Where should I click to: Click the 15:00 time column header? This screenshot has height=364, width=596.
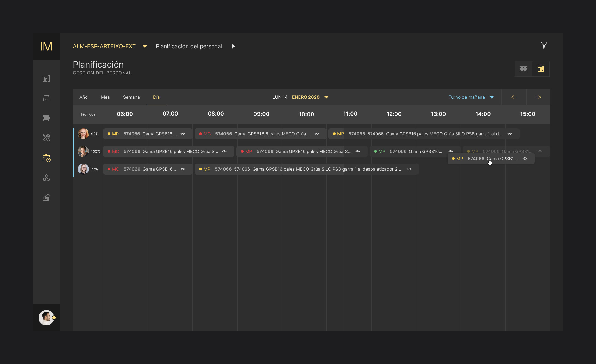pyautogui.click(x=528, y=114)
